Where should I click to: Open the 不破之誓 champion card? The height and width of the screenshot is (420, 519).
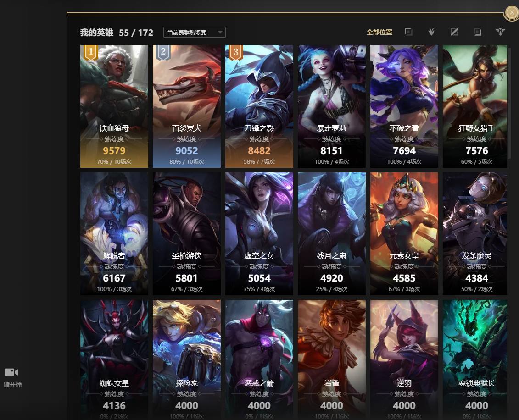point(404,106)
